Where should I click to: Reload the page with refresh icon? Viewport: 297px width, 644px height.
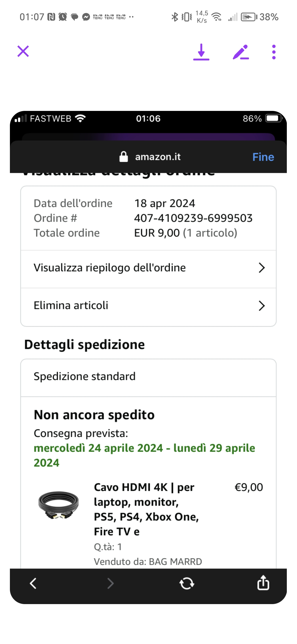187,583
